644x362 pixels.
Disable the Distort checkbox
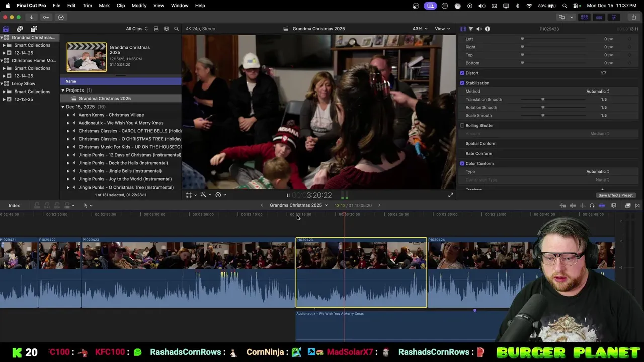point(462,73)
